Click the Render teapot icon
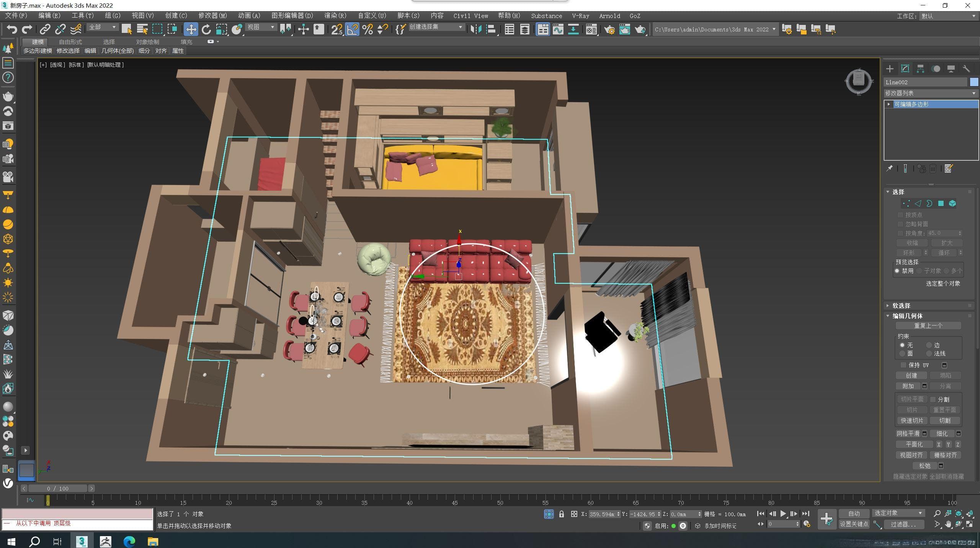 (x=640, y=29)
